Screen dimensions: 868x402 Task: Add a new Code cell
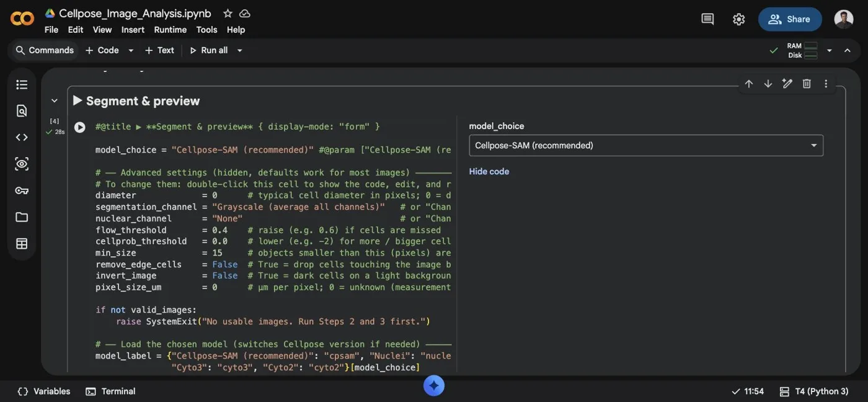[x=102, y=50]
